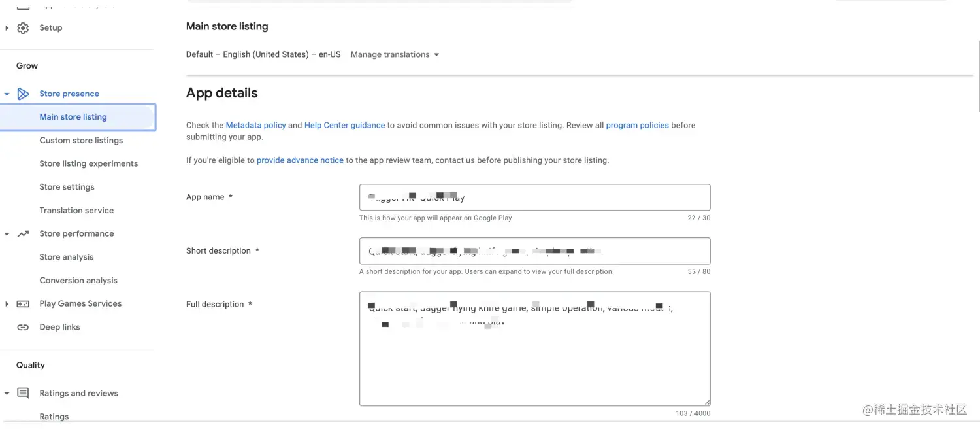The image size is (980, 429).
Task: Click the Setup gear icon
Action: pos(23,28)
